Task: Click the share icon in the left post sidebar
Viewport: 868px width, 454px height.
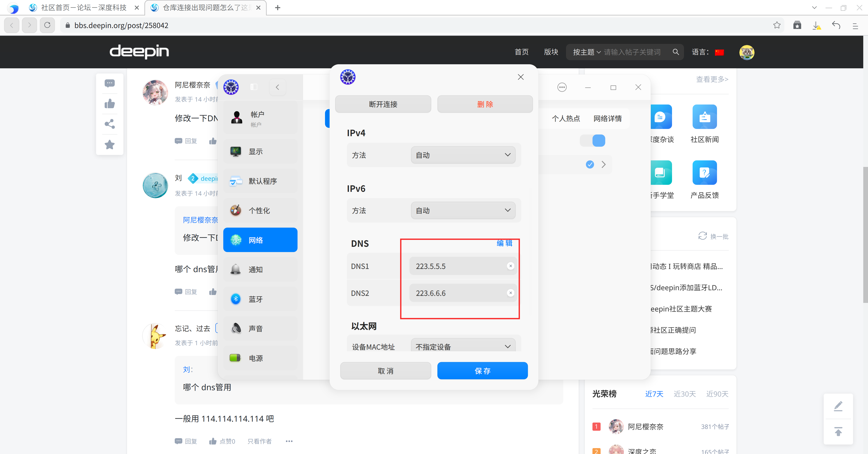Action: (x=109, y=124)
